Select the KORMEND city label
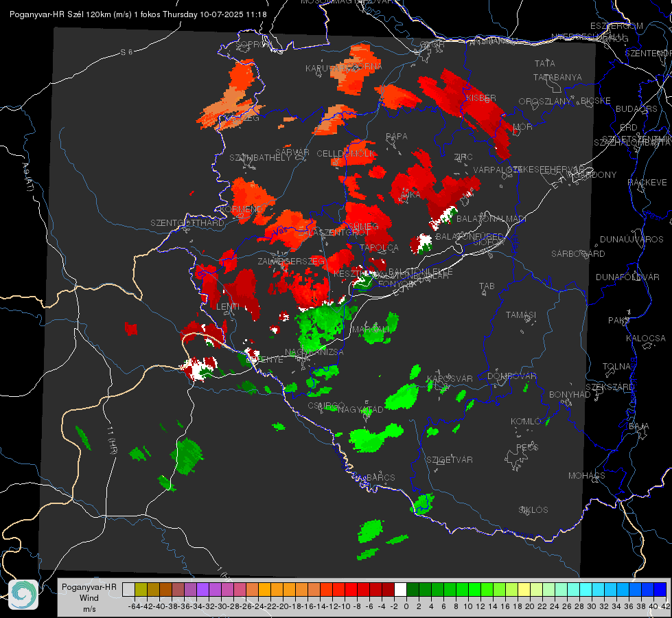 pyautogui.click(x=241, y=209)
